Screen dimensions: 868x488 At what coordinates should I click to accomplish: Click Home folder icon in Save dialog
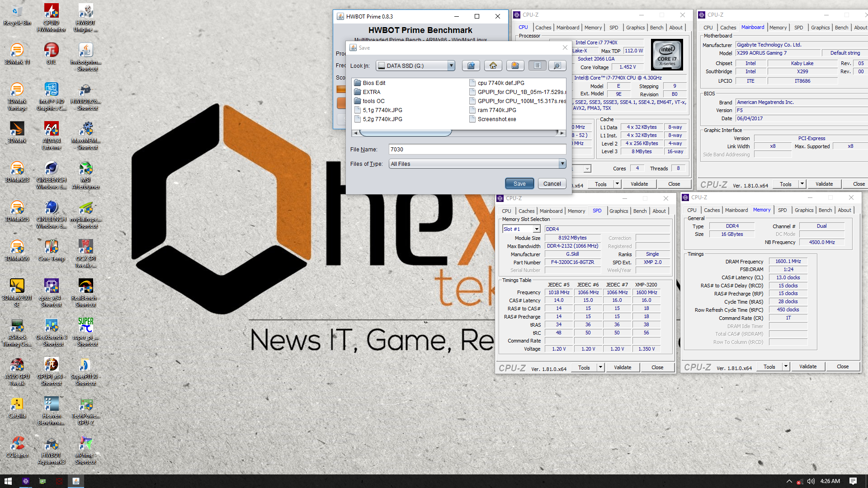tap(493, 66)
